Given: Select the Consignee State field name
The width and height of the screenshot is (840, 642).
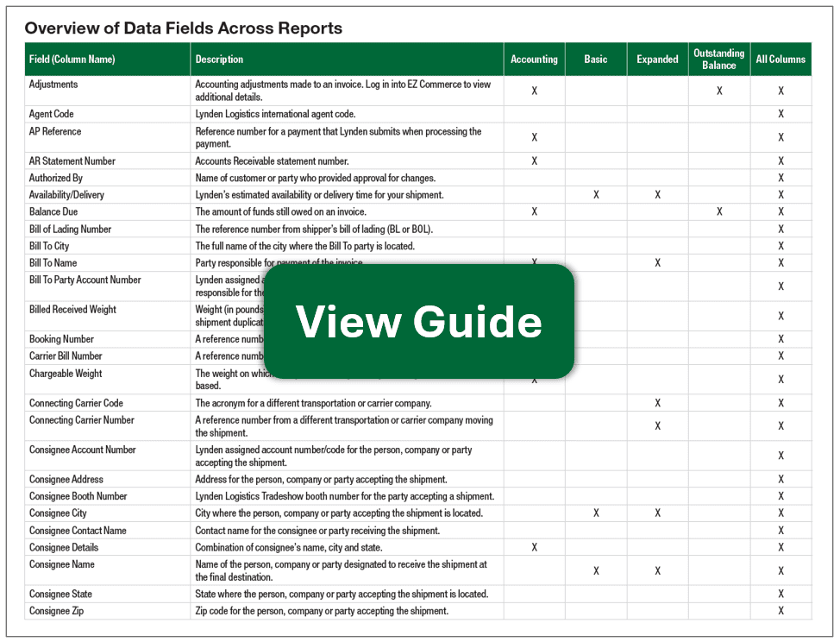Looking at the screenshot, I should (60, 594).
